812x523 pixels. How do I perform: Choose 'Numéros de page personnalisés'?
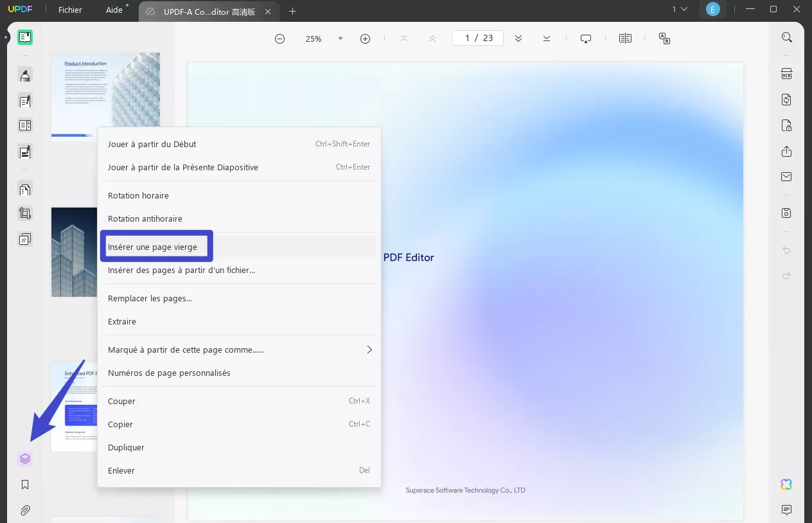239,373
